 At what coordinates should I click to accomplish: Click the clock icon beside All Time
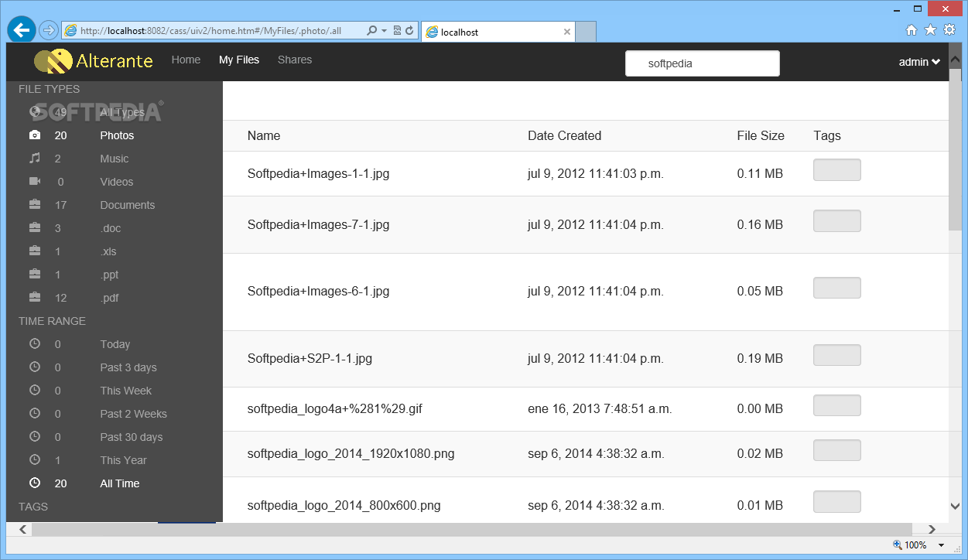pyautogui.click(x=35, y=483)
